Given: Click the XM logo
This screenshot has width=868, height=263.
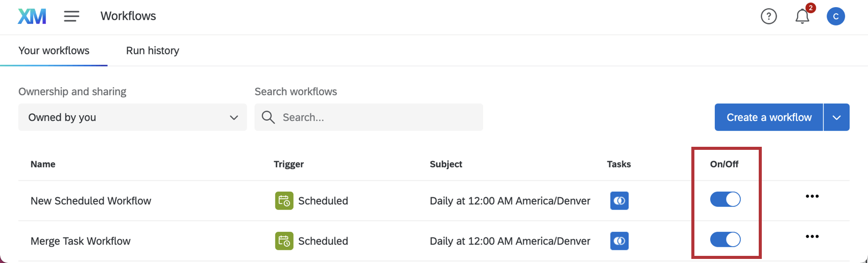Looking at the screenshot, I should click(32, 16).
